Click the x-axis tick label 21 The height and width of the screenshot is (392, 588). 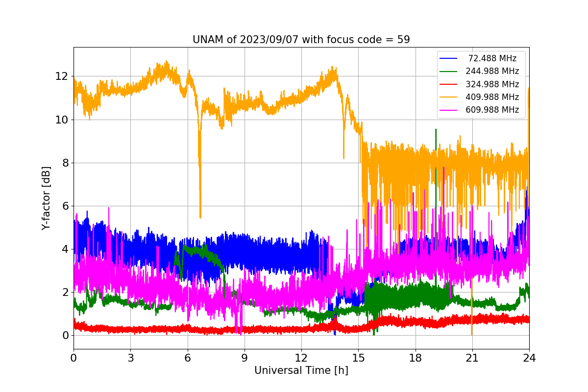(x=472, y=358)
